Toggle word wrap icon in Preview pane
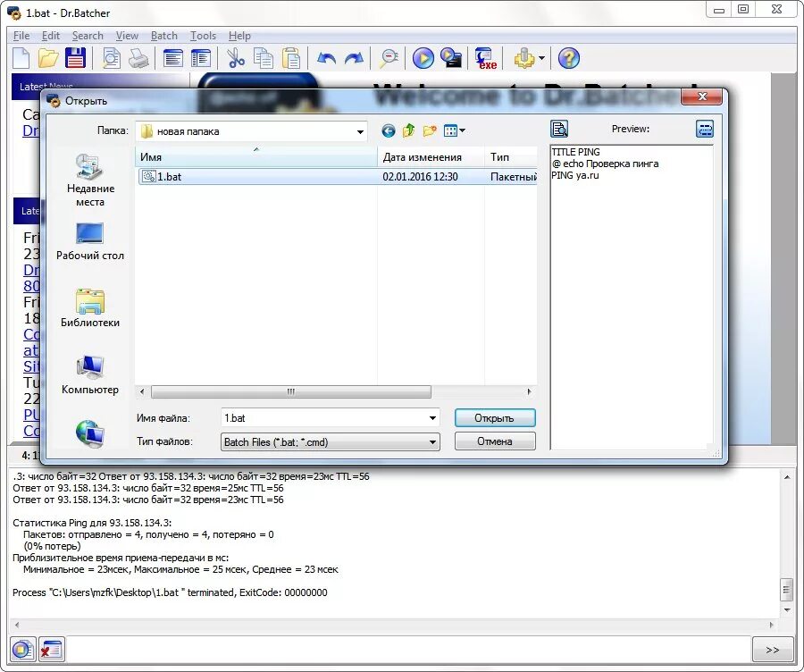804x672 pixels. [705, 129]
